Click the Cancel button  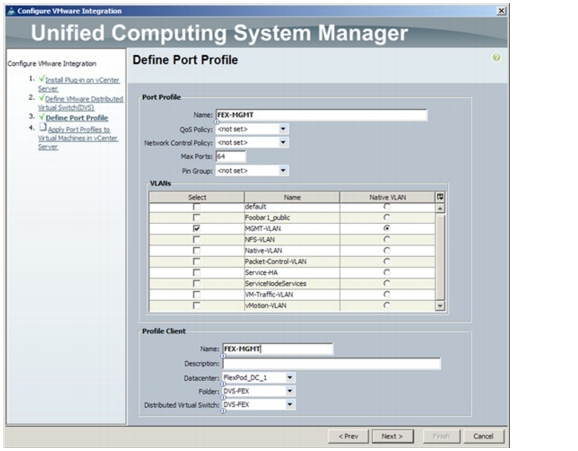pos(483,436)
